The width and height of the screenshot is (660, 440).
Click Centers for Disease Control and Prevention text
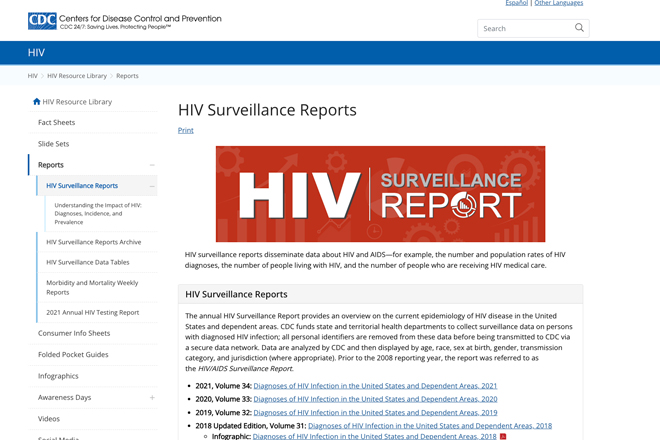(140, 19)
